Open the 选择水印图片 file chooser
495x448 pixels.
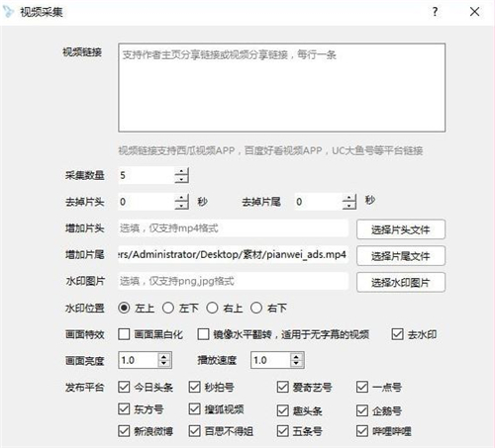coord(401,282)
